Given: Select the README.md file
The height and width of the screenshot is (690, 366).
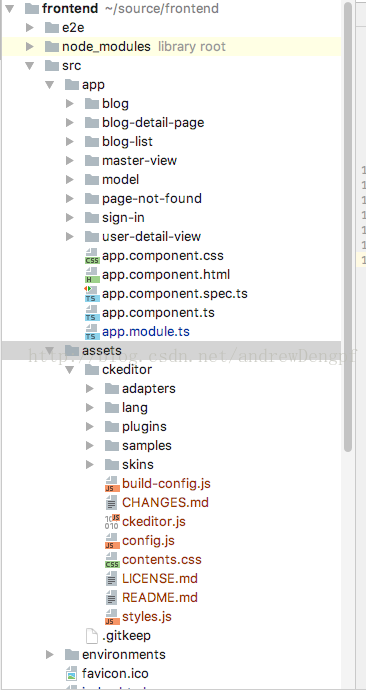Looking at the screenshot, I should (160, 598).
